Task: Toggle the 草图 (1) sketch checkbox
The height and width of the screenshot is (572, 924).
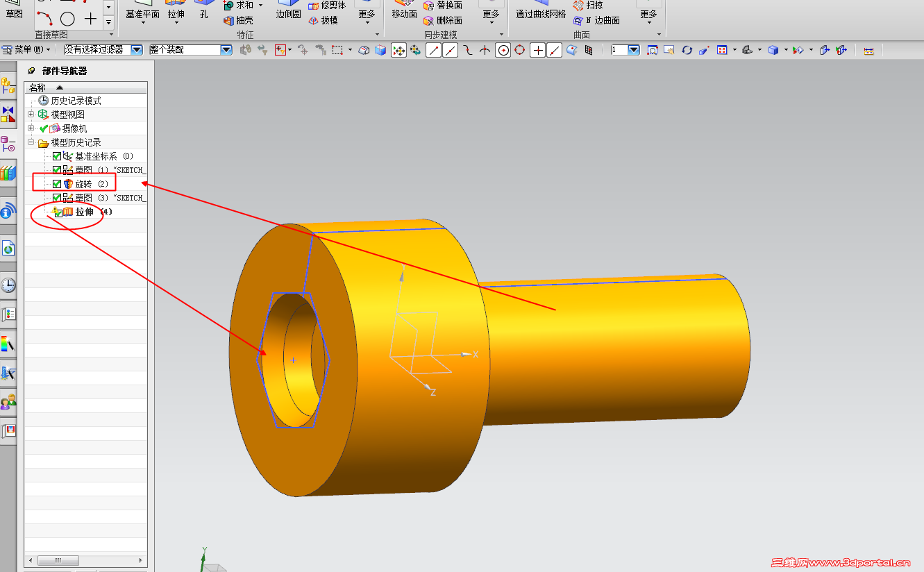Action: (x=57, y=170)
